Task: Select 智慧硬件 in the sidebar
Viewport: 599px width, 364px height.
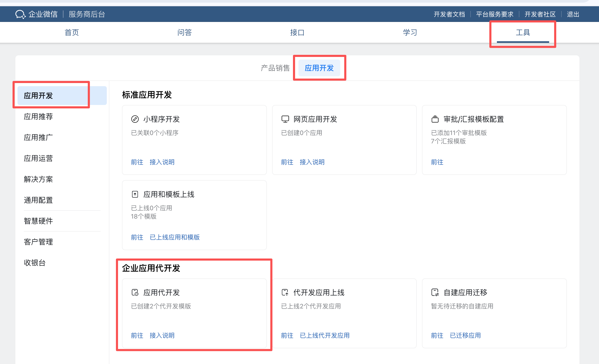Action: (x=38, y=221)
